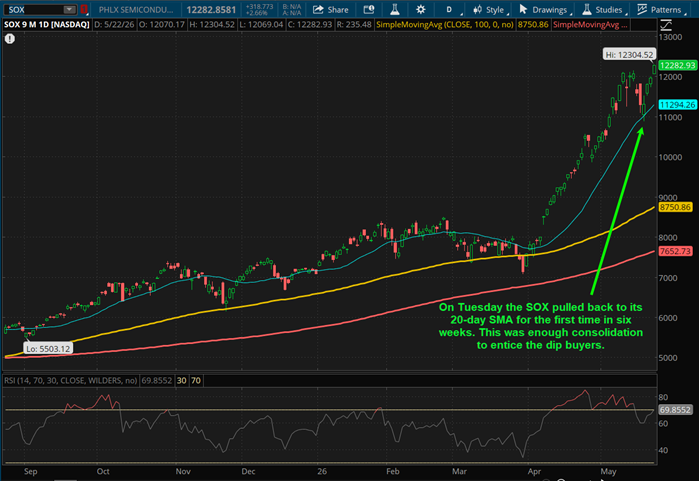Open chart settings gear icon

420,9
